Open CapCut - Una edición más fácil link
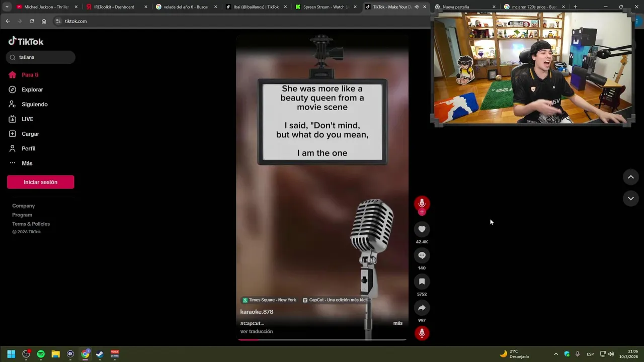This screenshot has height=362, width=644. pos(335,300)
